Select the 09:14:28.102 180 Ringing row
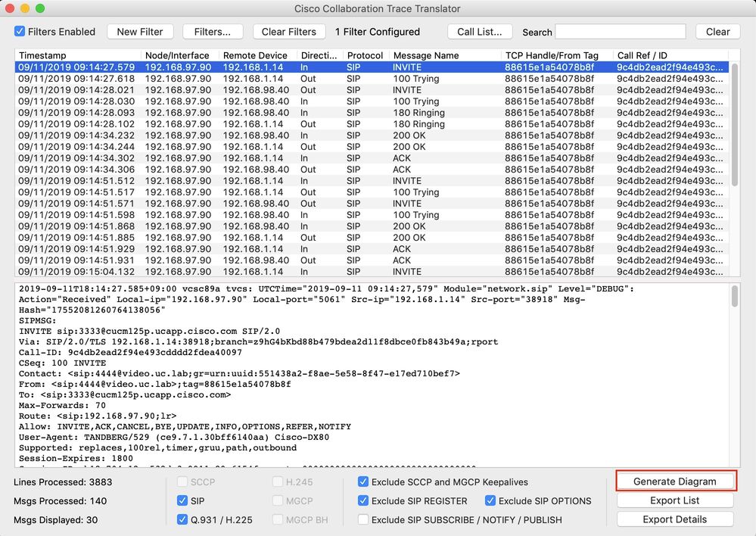The width and height of the screenshot is (756, 536). (x=372, y=124)
